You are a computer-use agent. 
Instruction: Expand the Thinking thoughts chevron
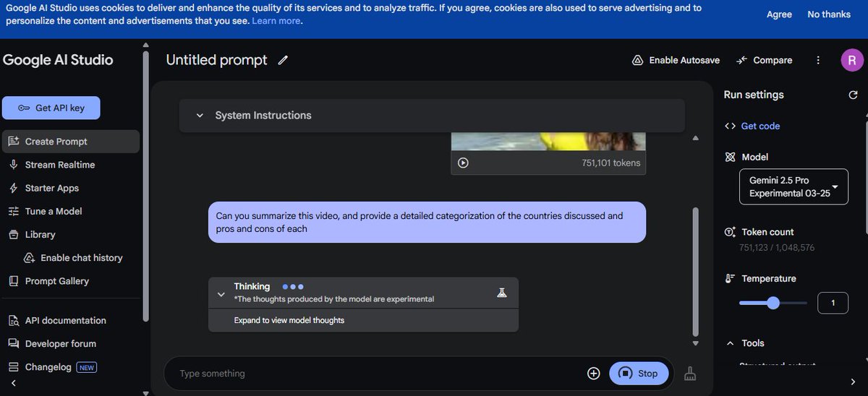pyautogui.click(x=221, y=294)
